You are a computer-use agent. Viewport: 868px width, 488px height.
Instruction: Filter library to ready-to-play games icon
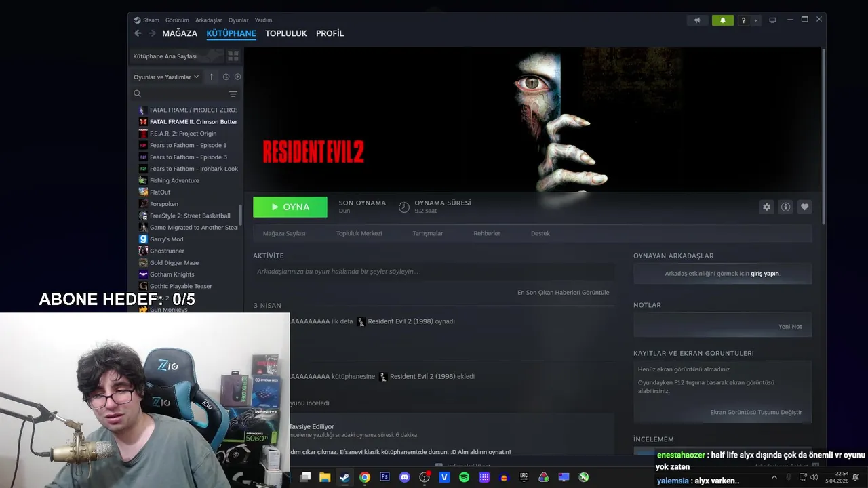[237, 77]
